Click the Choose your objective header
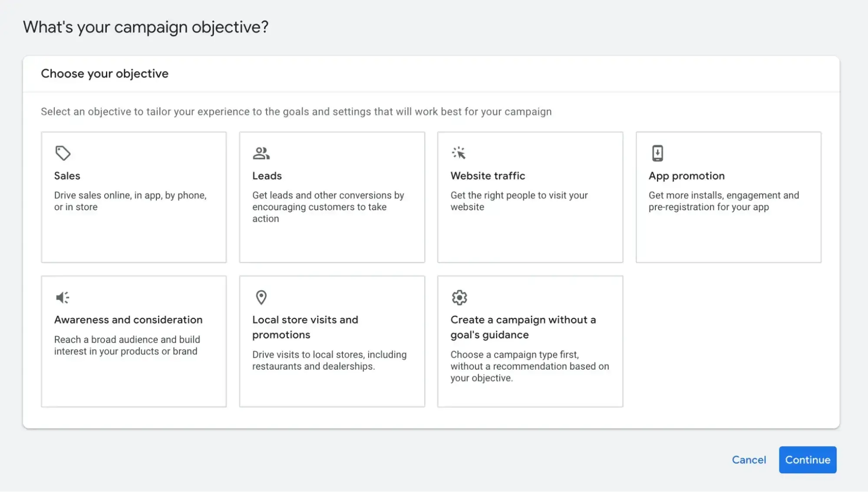This screenshot has height=492, width=868. pos(104,73)
